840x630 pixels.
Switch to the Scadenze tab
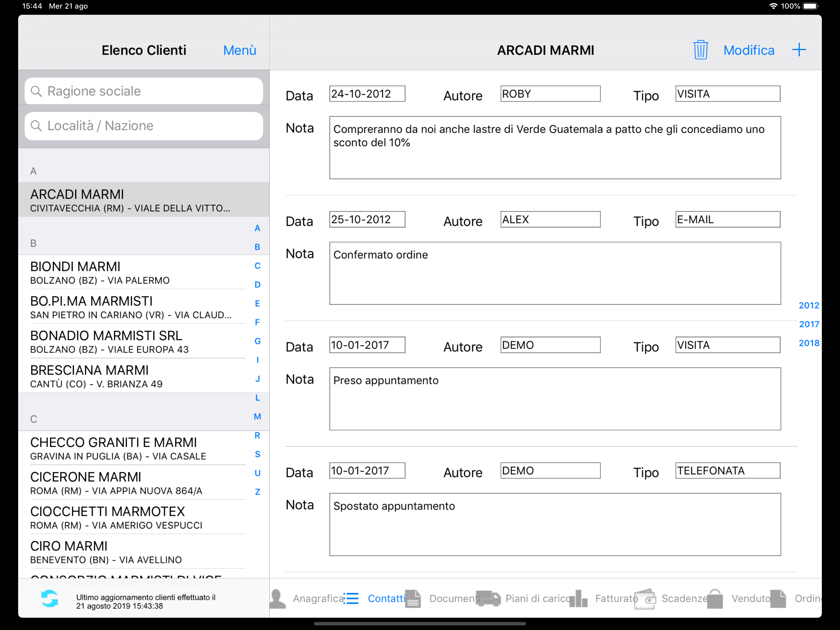(684, 598)
